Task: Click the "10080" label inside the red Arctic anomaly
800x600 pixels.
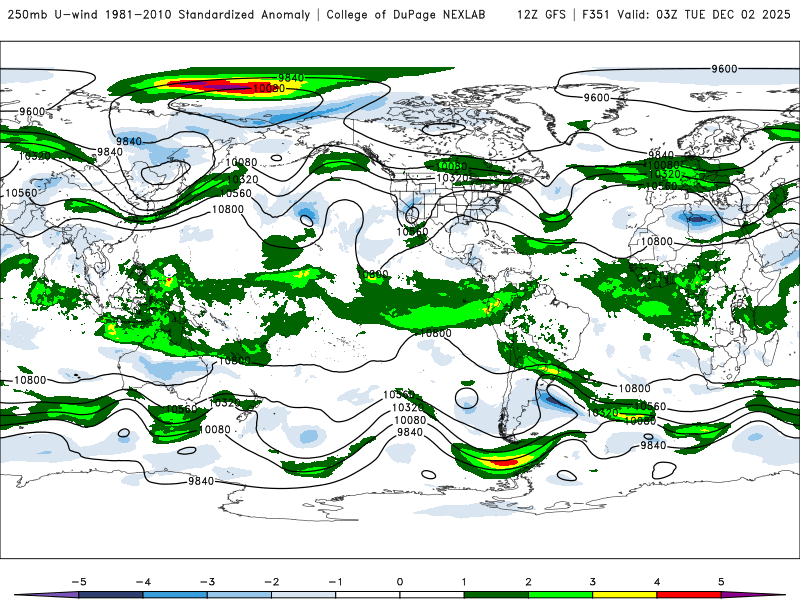Action: 269,89
